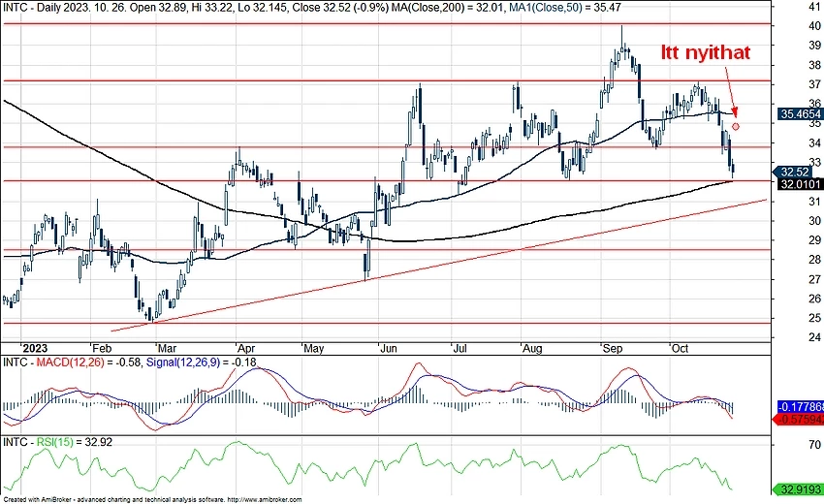The height and width of the screenshot is (504, 824).
Task: Click the red circle gap marker
Action: (737, 126)
